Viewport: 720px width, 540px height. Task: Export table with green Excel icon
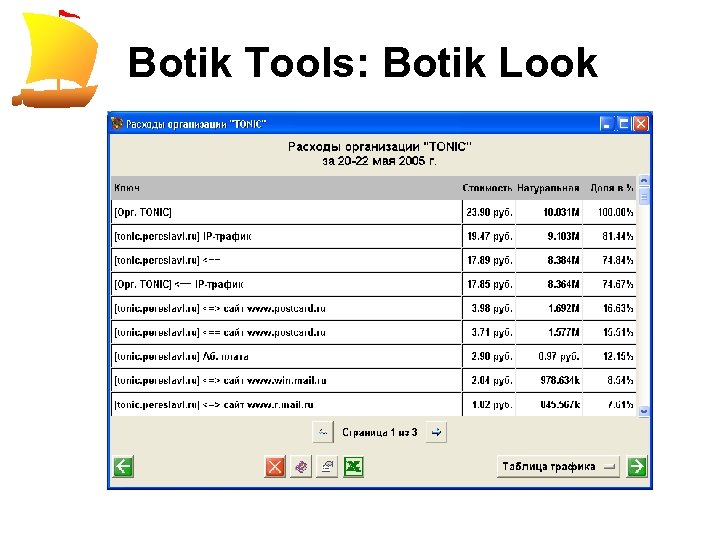click(354, 467)
